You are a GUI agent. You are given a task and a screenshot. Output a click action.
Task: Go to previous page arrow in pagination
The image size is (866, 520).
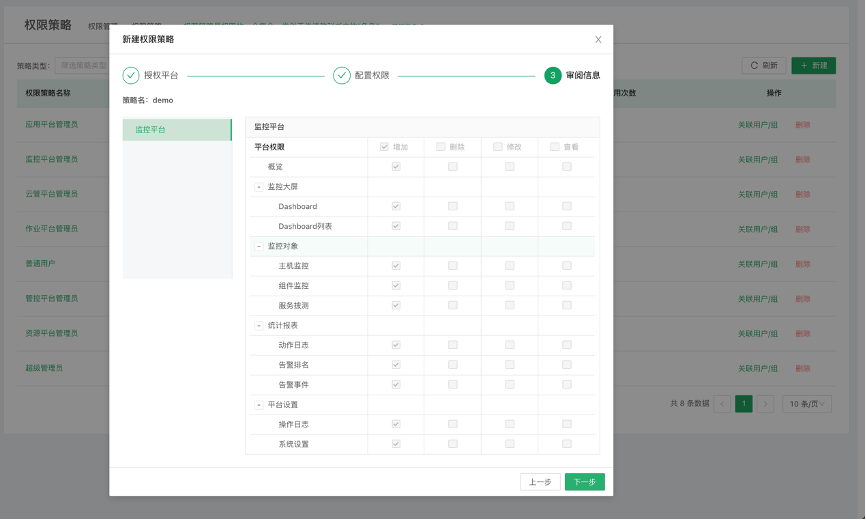click(x=722, y=404)
